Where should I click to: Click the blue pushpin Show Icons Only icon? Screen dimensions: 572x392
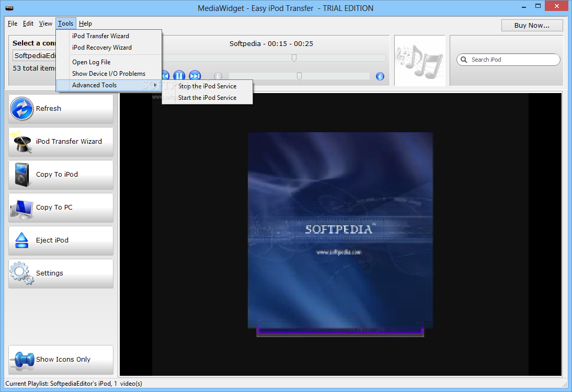coord(22,360)
